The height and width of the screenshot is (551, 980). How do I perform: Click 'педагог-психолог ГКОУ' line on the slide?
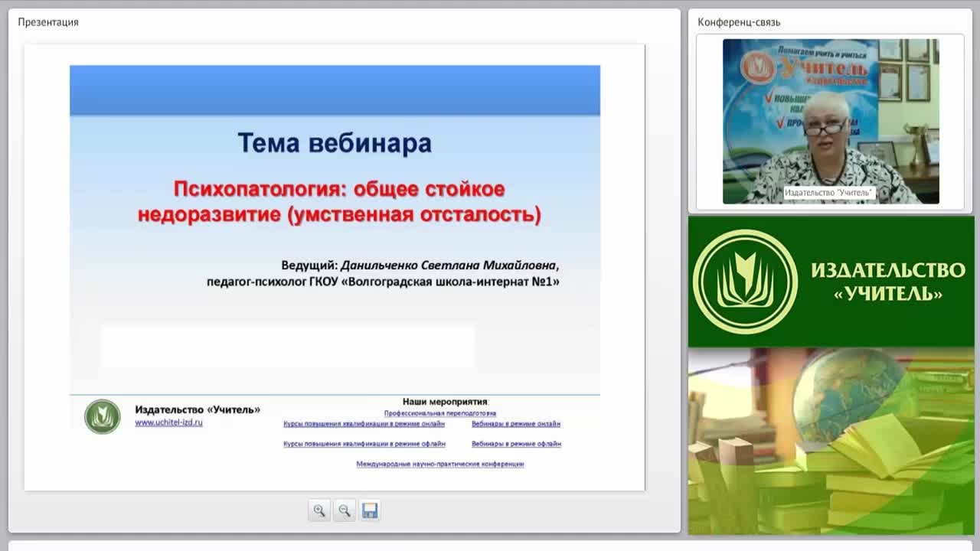pos(383,282)
